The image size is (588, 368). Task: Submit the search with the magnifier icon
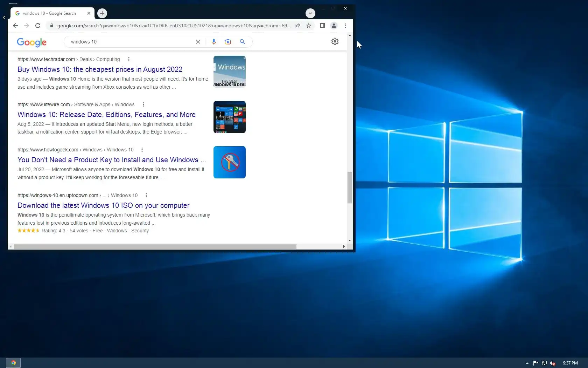[242, 42]
